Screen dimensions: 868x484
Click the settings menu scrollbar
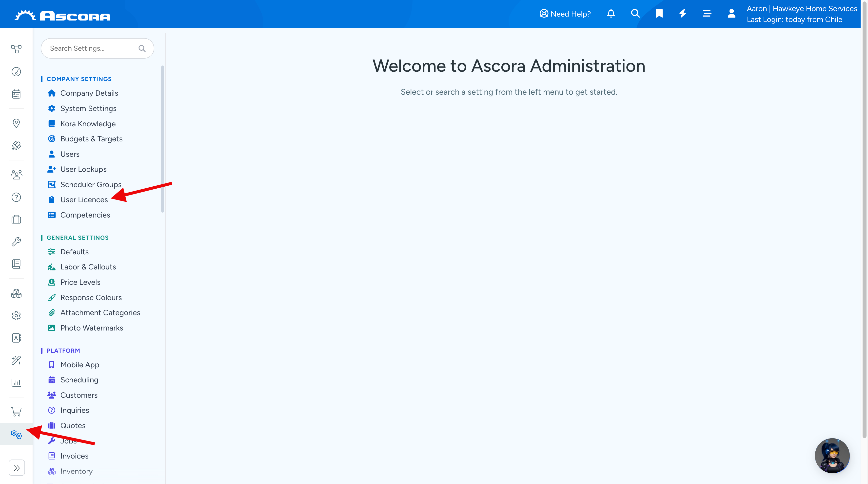(163, 139)
